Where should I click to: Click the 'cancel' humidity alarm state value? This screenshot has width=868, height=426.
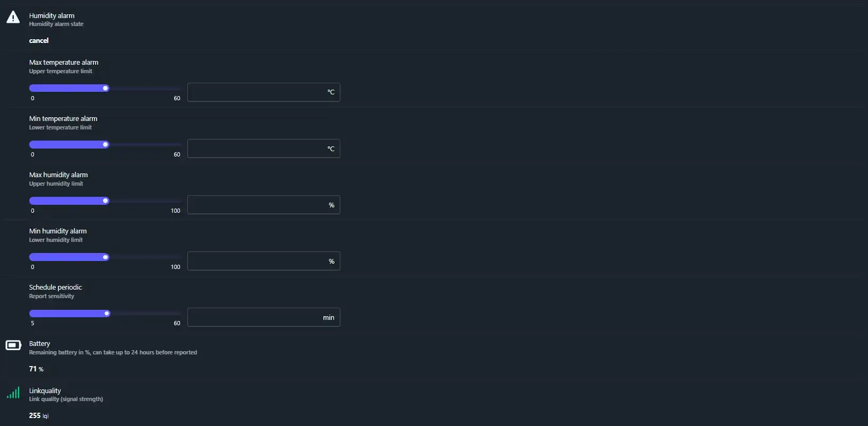click(39, 41)
